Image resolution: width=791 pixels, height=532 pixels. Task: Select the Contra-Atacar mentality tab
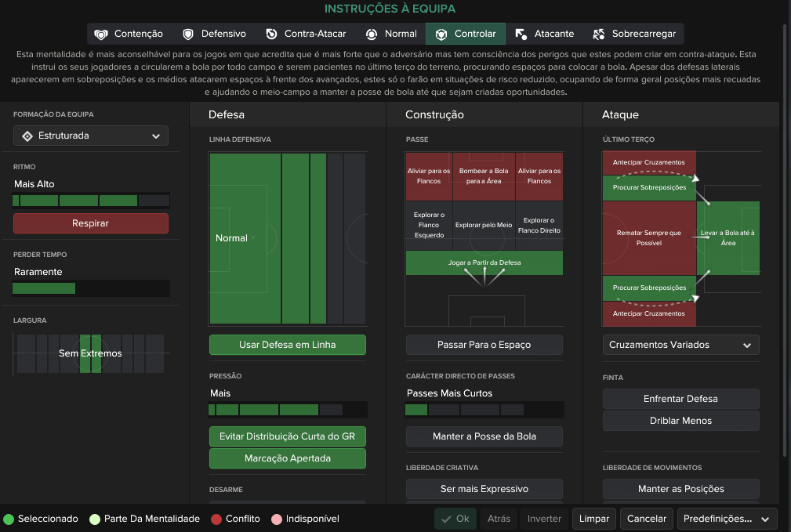pyautogui.click(x=306, y=34)
